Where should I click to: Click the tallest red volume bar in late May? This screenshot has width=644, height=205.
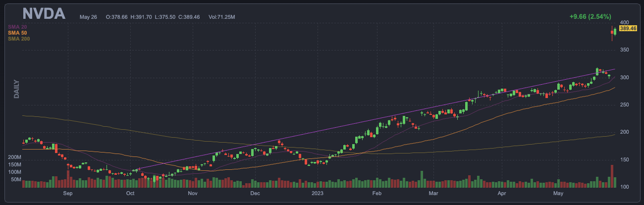click(612, 176)
